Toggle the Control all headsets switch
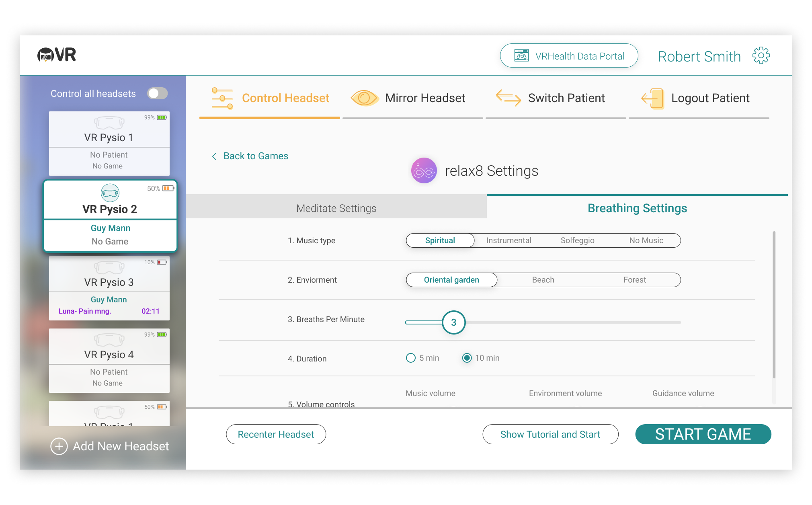 (157, 94)
